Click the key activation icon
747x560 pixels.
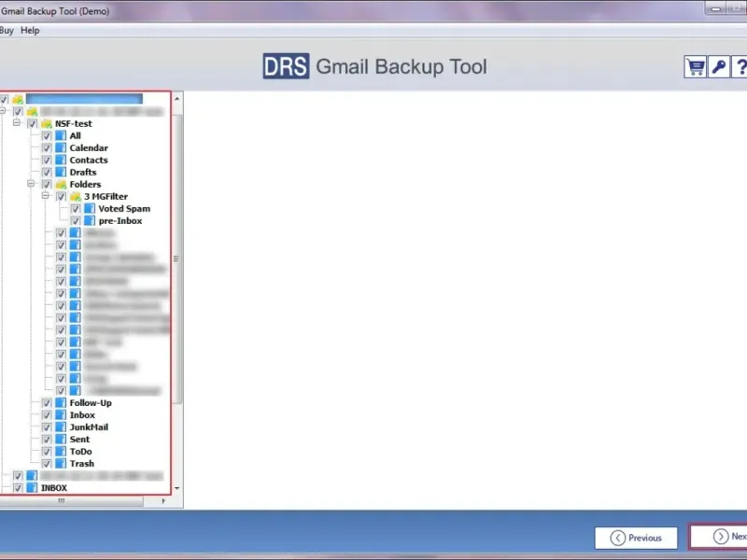(x=719, y=67)
